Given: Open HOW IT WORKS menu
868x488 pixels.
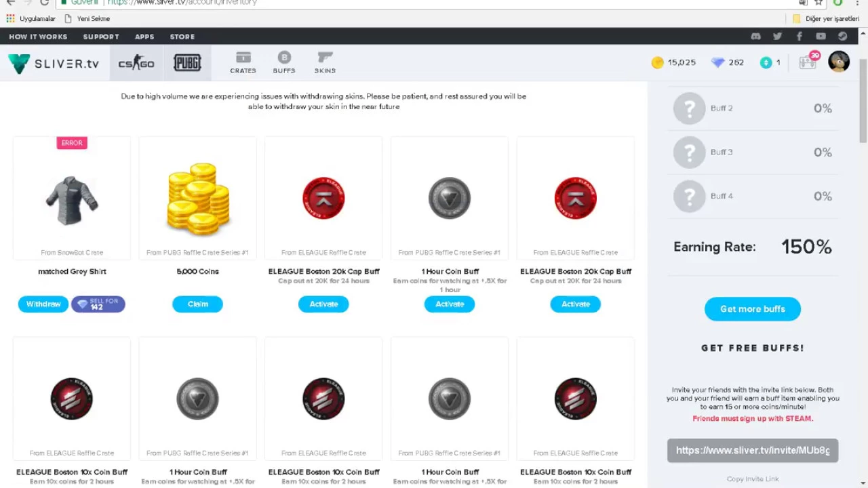Looking at the screenshot, I should pos(38,37).
